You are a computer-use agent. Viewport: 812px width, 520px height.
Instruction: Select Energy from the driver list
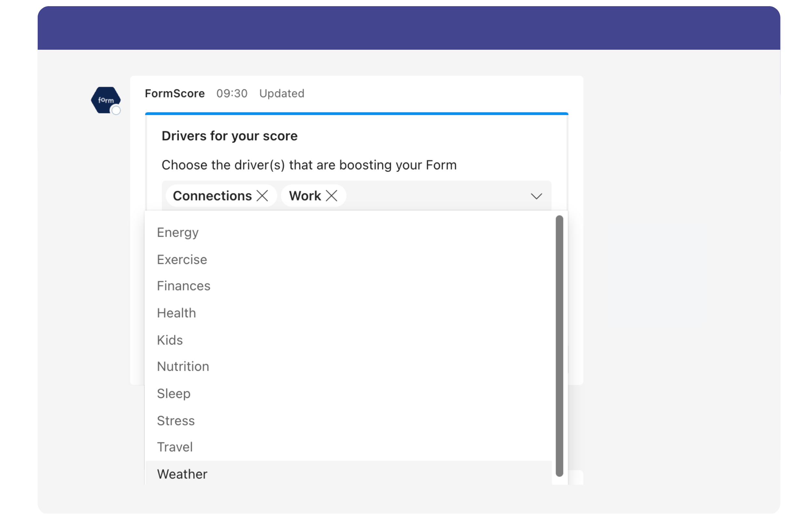coord(349,232)
